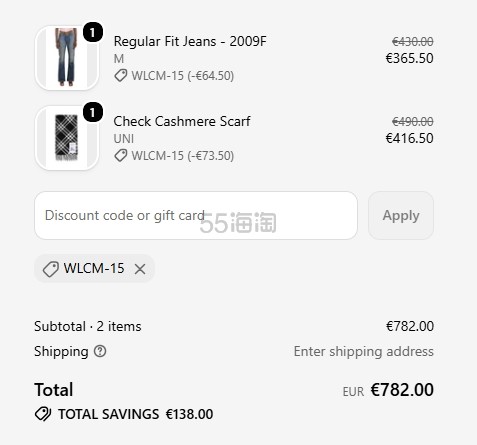The image size is (477, 445).
Task: Click the Regular Fit Jeans - 2009F title
Action: pyautogui.click(x=190, y=41)
